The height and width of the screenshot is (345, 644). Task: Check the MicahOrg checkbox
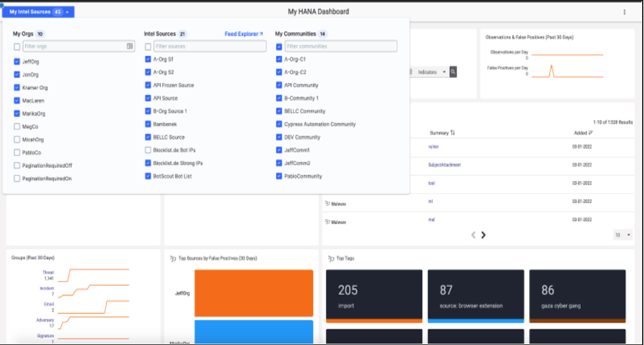coord(17,140)
